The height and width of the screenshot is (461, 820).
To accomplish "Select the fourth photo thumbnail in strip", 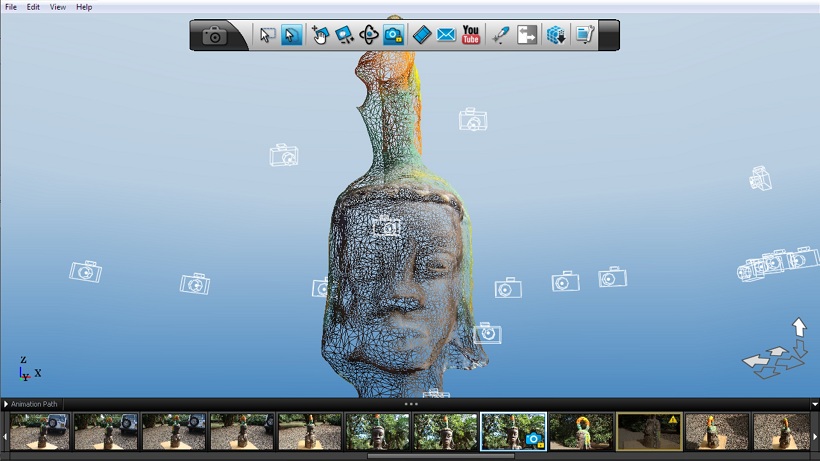I will click(x=242, y=432).
